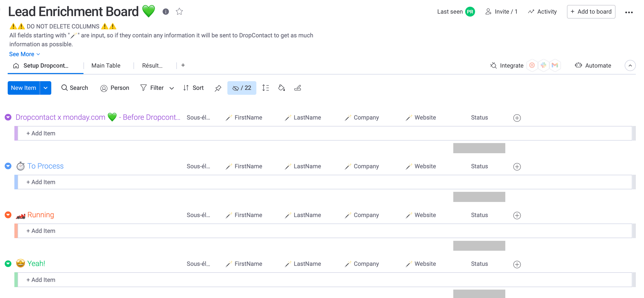Open the three-dot board options menu

[629, 12]
